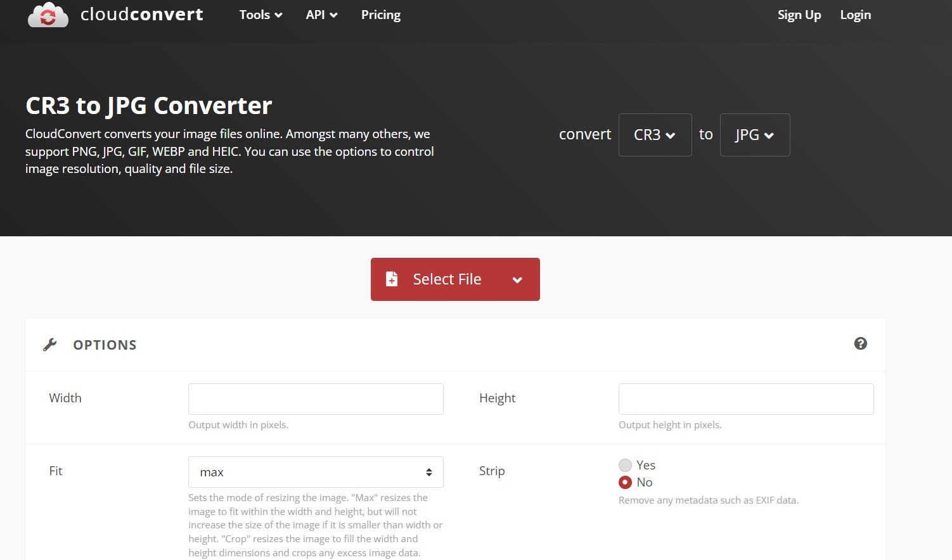Open the Login page
This screenshot has width=952, height=560.
tap(855, 15)
